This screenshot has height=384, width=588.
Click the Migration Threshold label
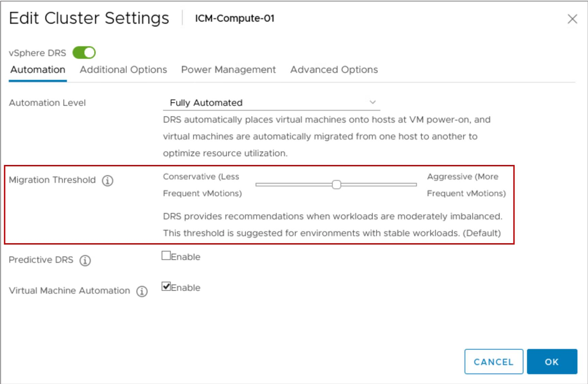(52, 180)
